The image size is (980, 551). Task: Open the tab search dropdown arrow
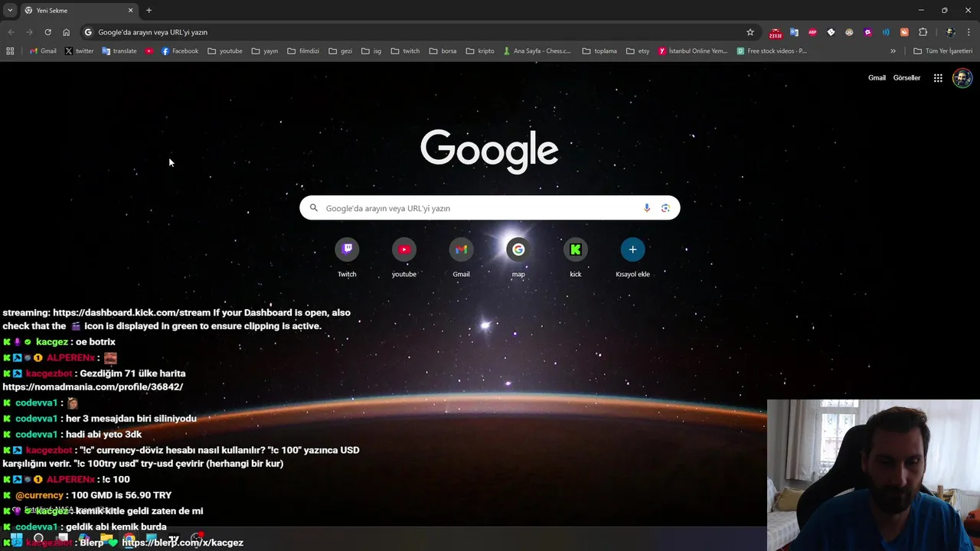10,10
